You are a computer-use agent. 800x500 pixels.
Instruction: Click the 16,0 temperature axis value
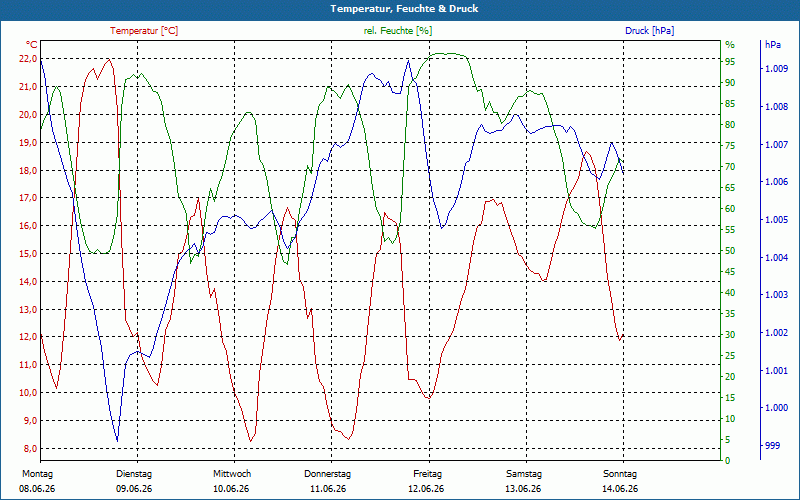(28, 226)
